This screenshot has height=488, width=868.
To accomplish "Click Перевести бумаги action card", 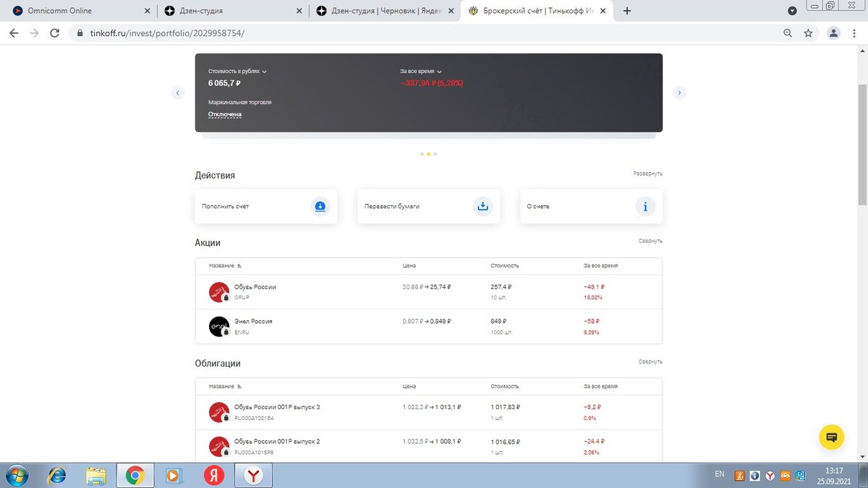I will 429,207.
